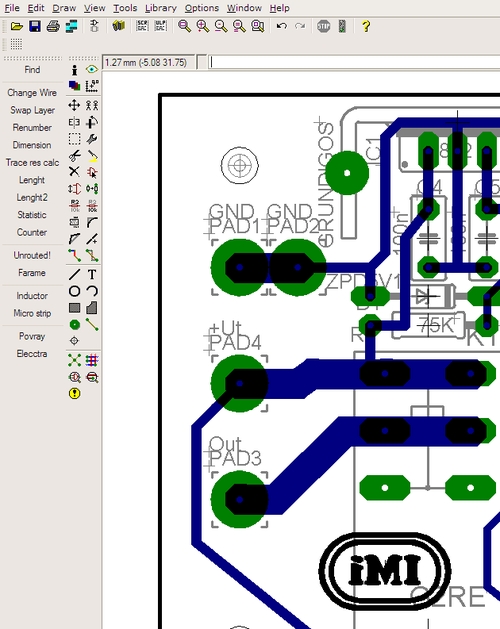Image resolution: width=500 pixels, height=629 pixels.
Task: Select the Via placement tool
Action: [74, 325]
